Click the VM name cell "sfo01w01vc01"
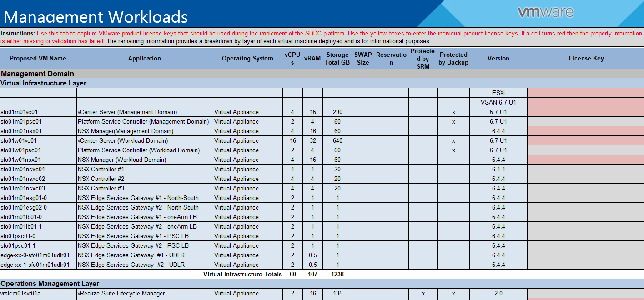The width and height of the screenshot is (644, 300). click(38, 140)
